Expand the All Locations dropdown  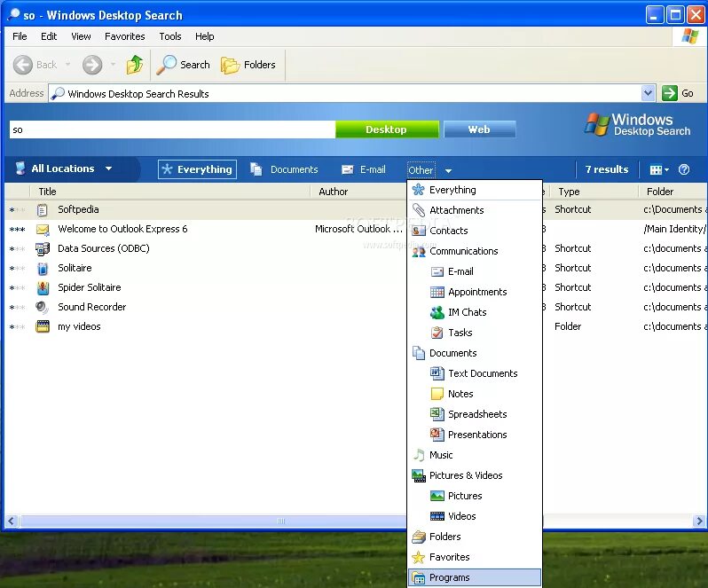pos(64,169)
